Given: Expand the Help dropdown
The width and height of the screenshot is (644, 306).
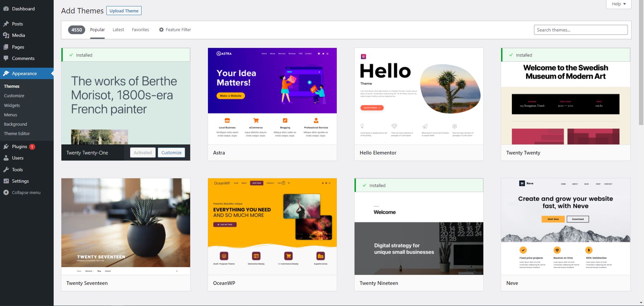Looking at the screenshot, I should click(619, 4).
